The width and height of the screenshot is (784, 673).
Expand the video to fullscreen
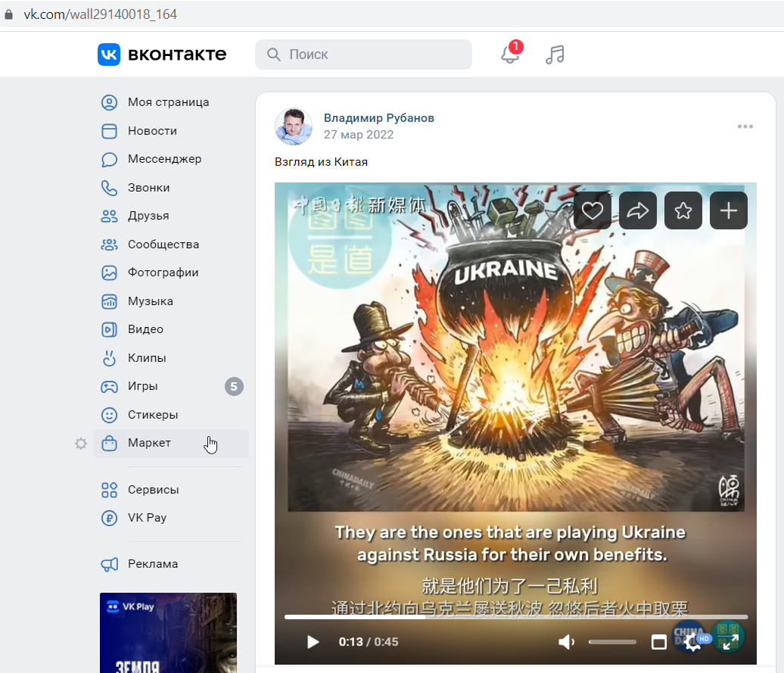click(x=730, y=641)
